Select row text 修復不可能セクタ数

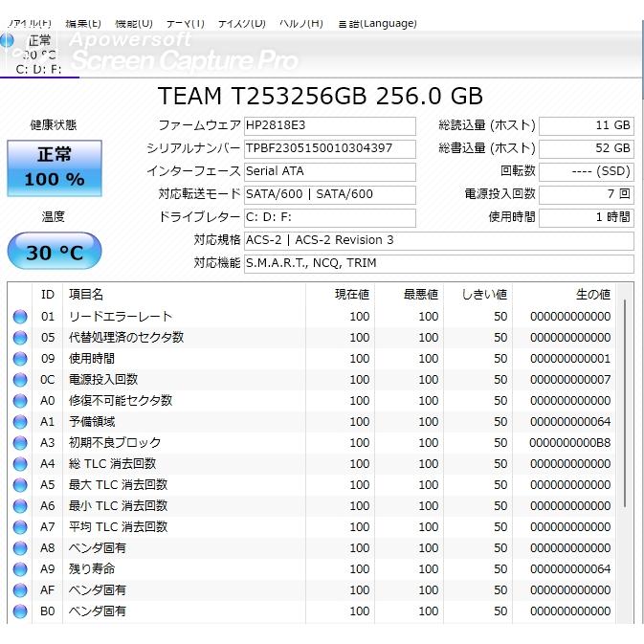(x=121, y=401)
